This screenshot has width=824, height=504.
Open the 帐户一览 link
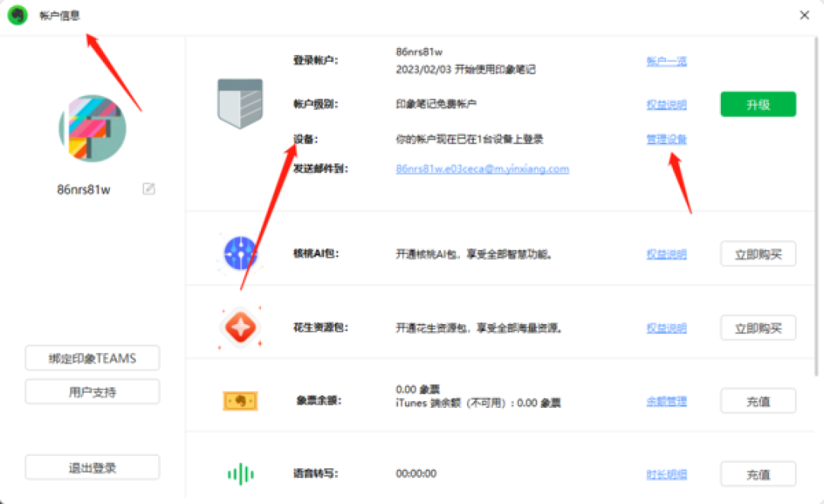click(x=666, y=61)
